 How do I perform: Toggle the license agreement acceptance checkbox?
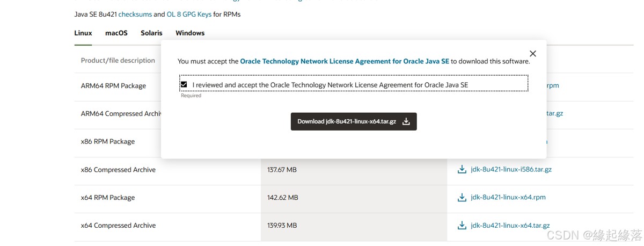[184, 85]
